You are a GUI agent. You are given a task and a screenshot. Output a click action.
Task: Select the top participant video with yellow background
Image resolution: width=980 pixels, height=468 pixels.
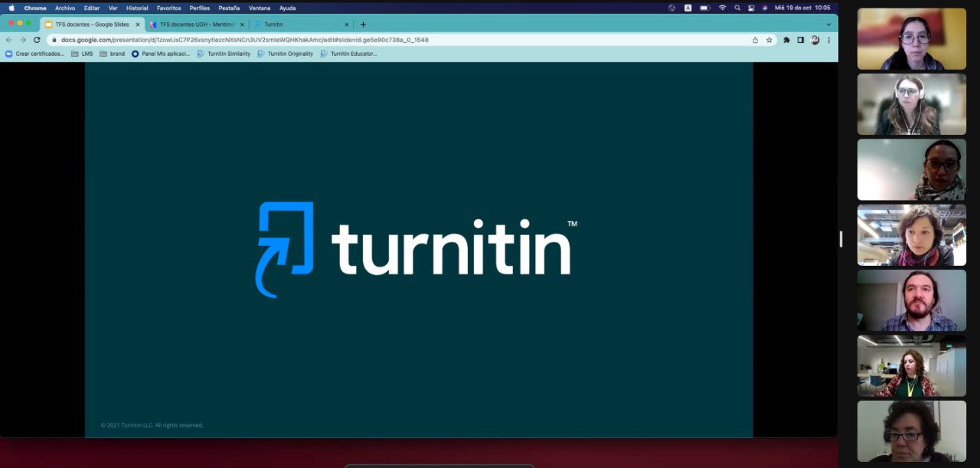[x=912, y=39]
